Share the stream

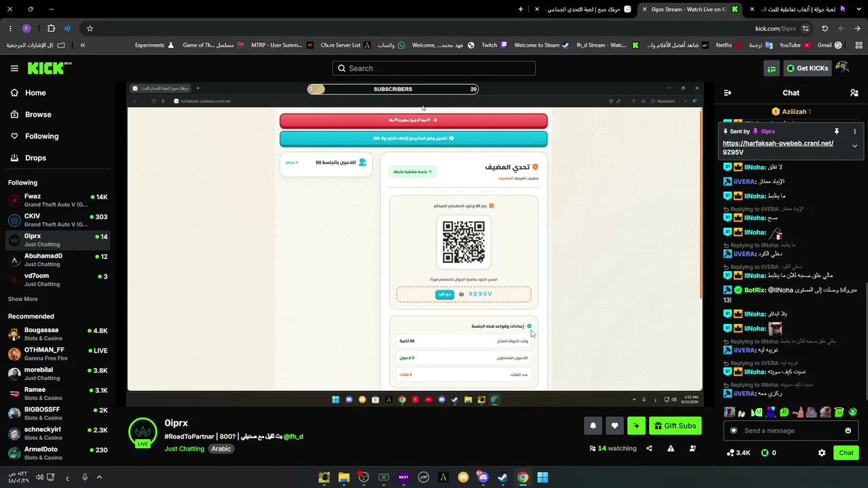(x=649, y=448)
